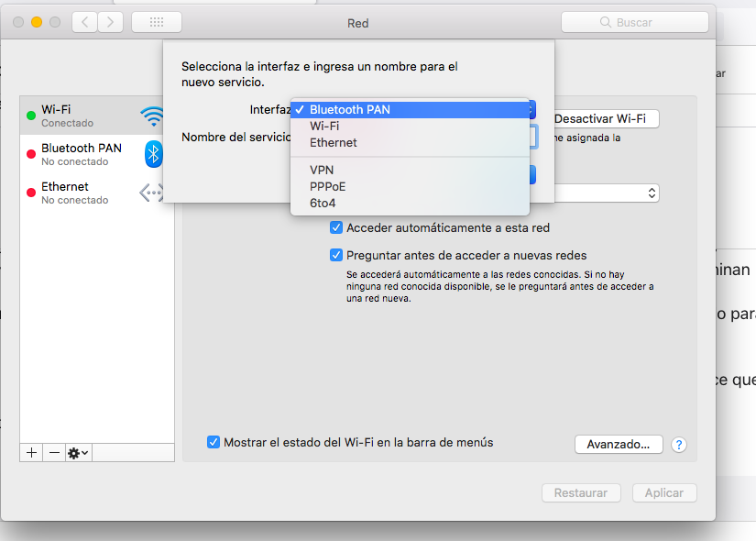Click the Wi-Fi signal icon in sidebar
This screenshot has width=756, height=541.
152,116
